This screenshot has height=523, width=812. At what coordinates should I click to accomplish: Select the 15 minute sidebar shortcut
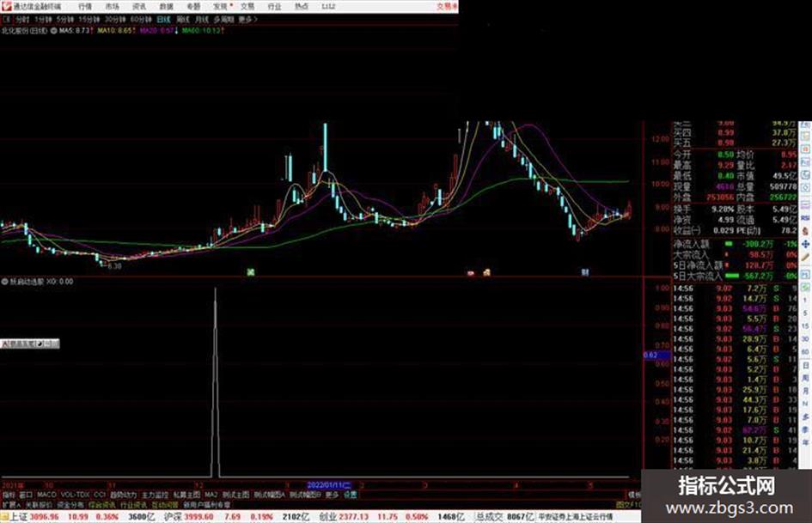[805, 325]
